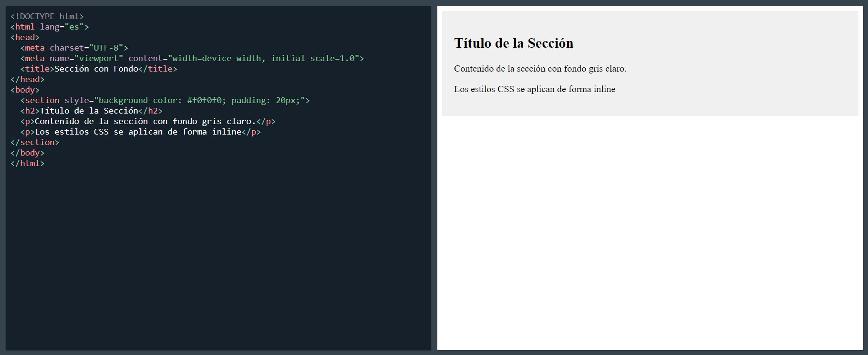Image resolution: width=868 pixels, height=355 pixels.
Task: Click the html lang="es" opening tag
Action: click(50, 27)
